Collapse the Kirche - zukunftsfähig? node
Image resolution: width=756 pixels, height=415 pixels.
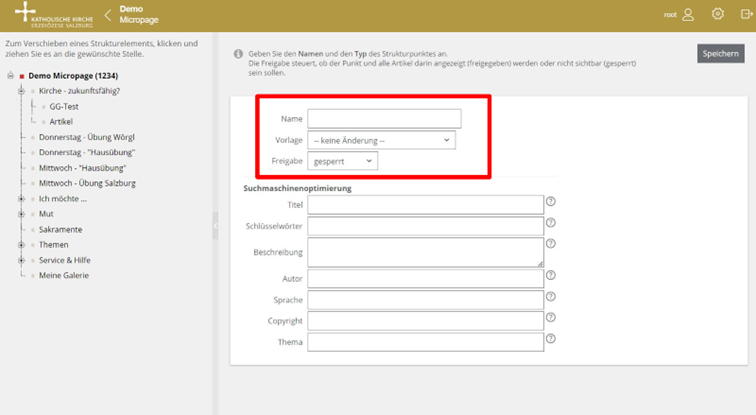pos(20,91)
